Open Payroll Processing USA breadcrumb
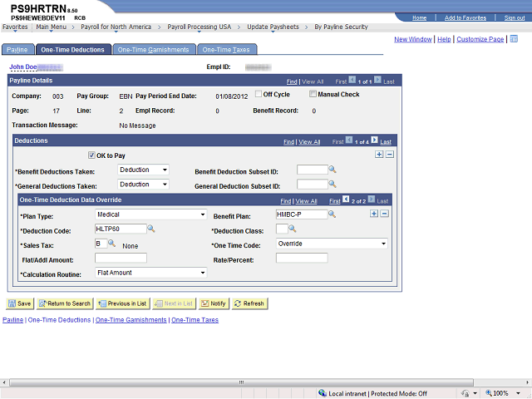Viewport: 532px width, 399px height. (199, 27)
